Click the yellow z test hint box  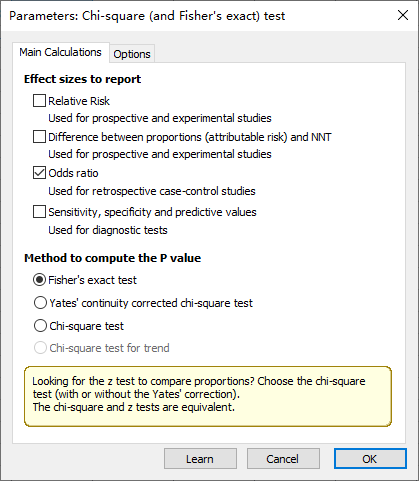[x=208, y=396]
